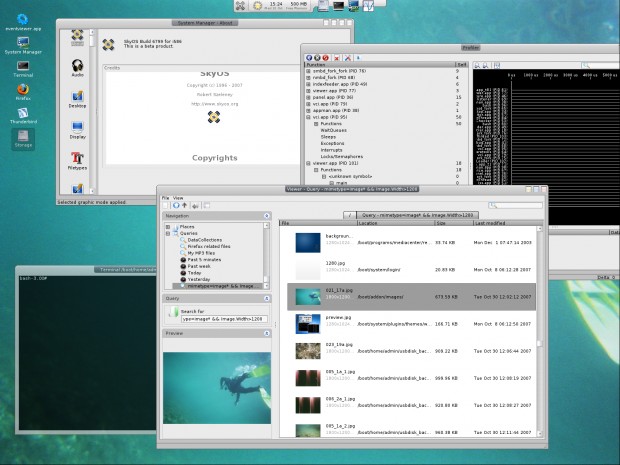Switch to Viewer task in top panel

(323, 6)
